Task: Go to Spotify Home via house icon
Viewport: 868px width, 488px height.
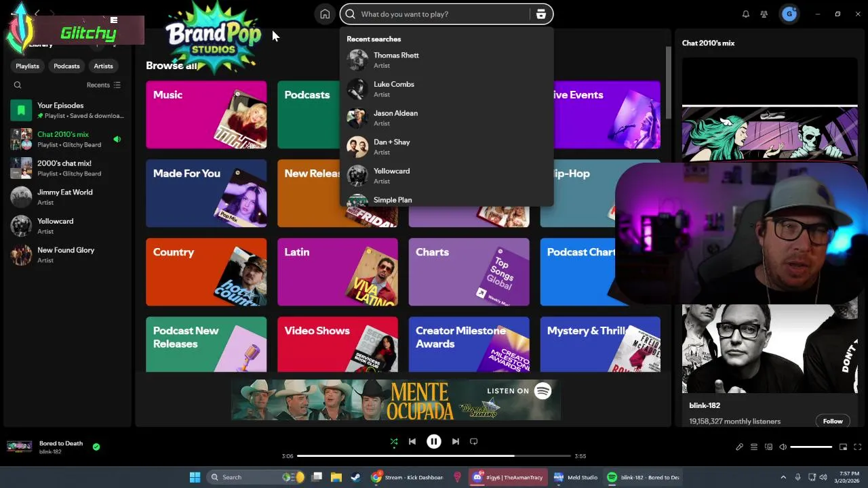Action: pyautogui.click(x=325, y=14)
